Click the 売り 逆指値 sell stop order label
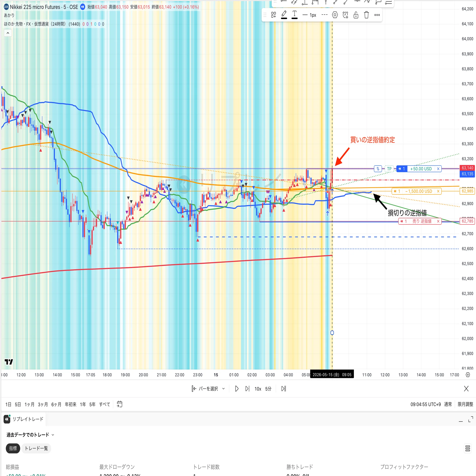This screenshot has height=476, width=476. point(422,221)
